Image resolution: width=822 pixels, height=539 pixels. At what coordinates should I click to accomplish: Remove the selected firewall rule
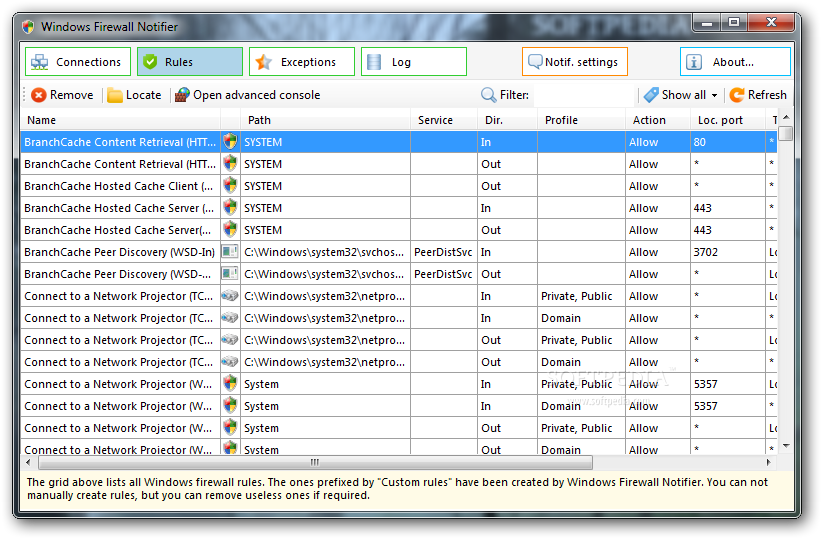coord(62,95)
